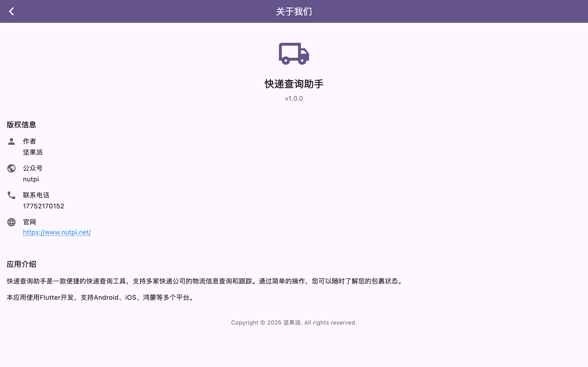The image size is (588, 367).
Task: Select the 作者 list row label
Action: tap(29, 141)
